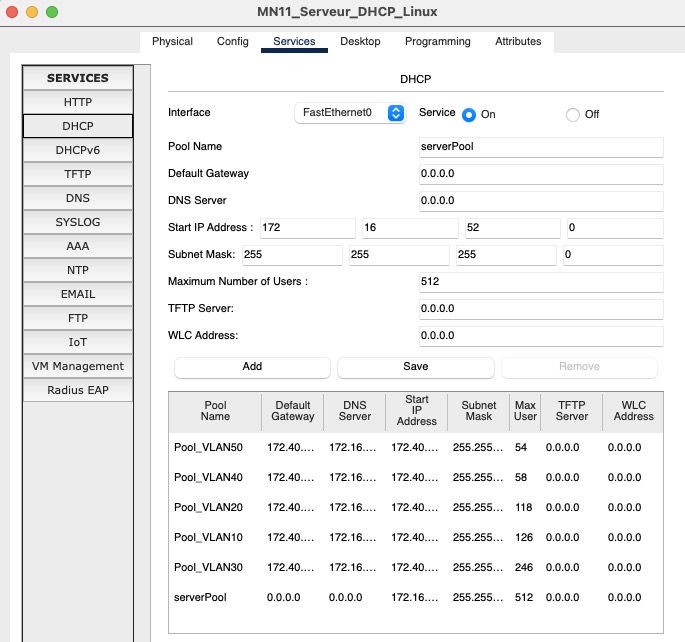Select the Pool_VLAN30 row
The image size is (685, 642).
(x=415, y=568)
